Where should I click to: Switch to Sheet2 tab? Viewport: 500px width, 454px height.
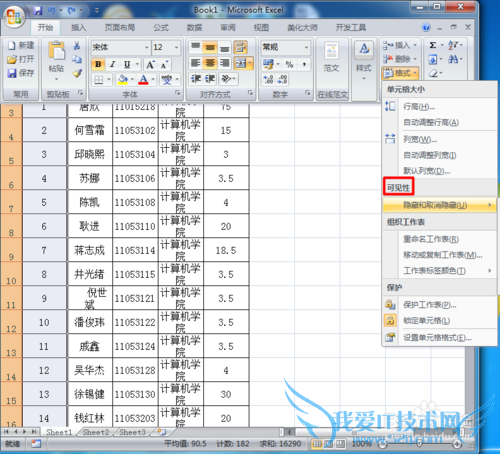tap(96, 432)
